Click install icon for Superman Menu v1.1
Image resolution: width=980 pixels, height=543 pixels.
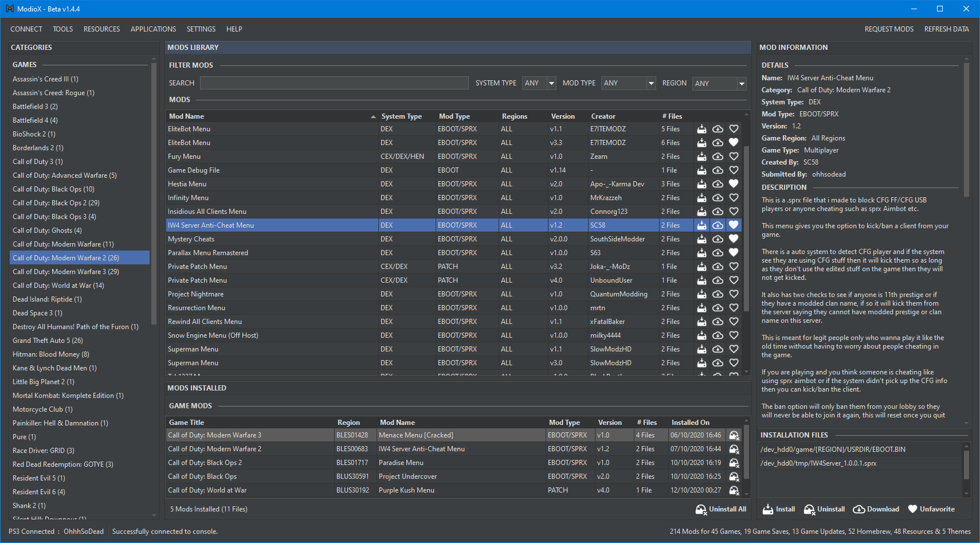pos(701,349)
